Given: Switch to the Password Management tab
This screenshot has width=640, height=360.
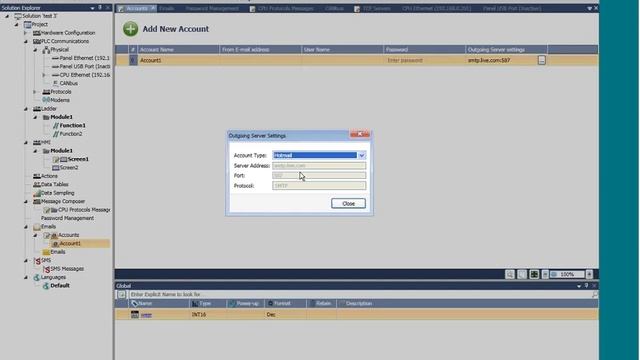Looking at the screenshot, I should 212,9.
